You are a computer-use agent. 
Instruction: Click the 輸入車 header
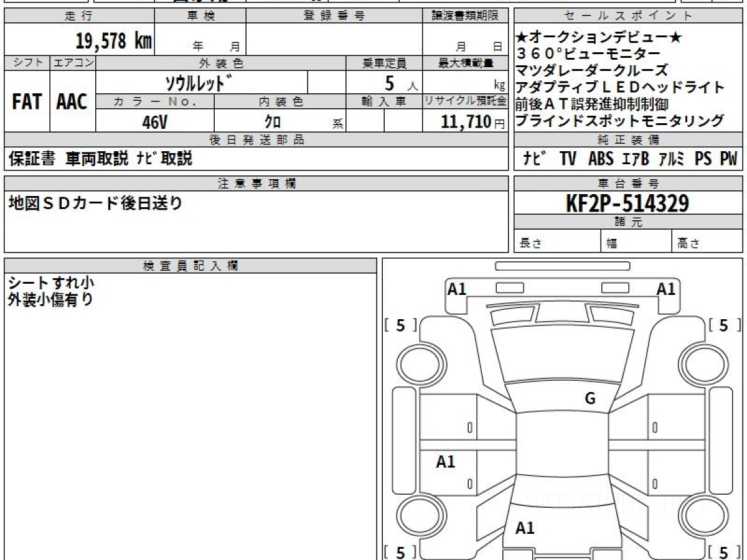pos(384,101)
